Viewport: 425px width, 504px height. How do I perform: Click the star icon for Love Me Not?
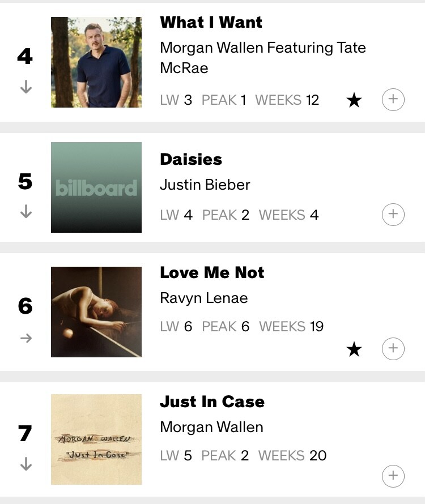coord(354,349)
